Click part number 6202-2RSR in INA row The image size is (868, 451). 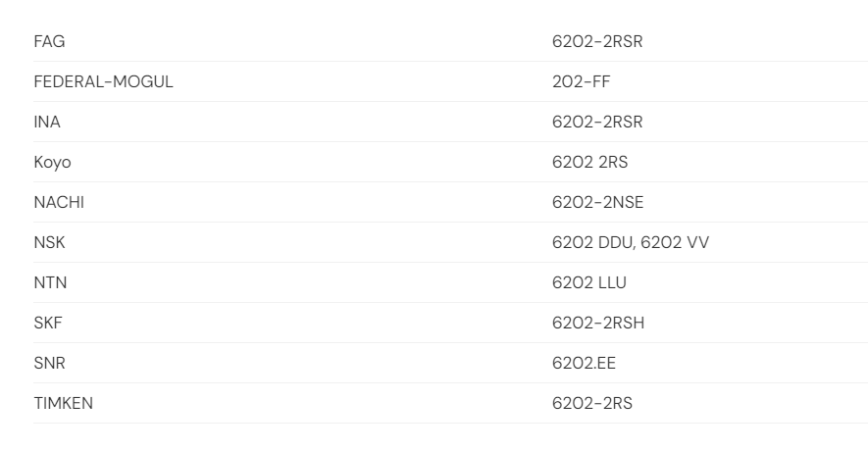click(x=597, y=122)
